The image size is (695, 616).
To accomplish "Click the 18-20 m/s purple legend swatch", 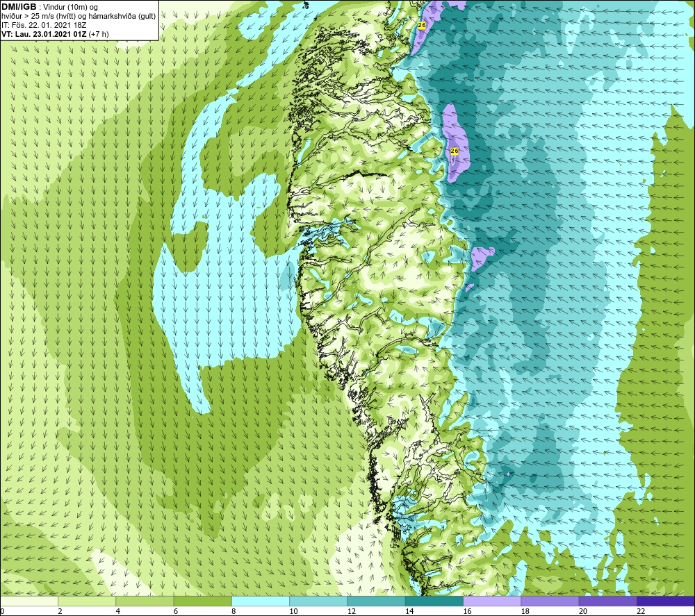I will click(550, 601).
